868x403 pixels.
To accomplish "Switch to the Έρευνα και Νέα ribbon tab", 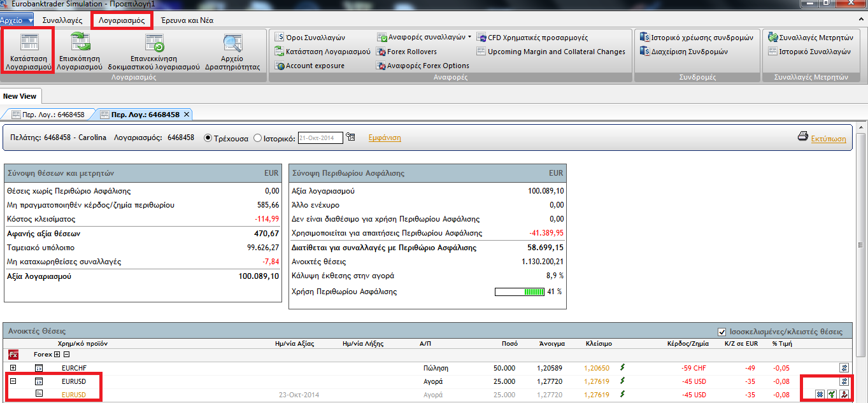I will coord(187,20).
